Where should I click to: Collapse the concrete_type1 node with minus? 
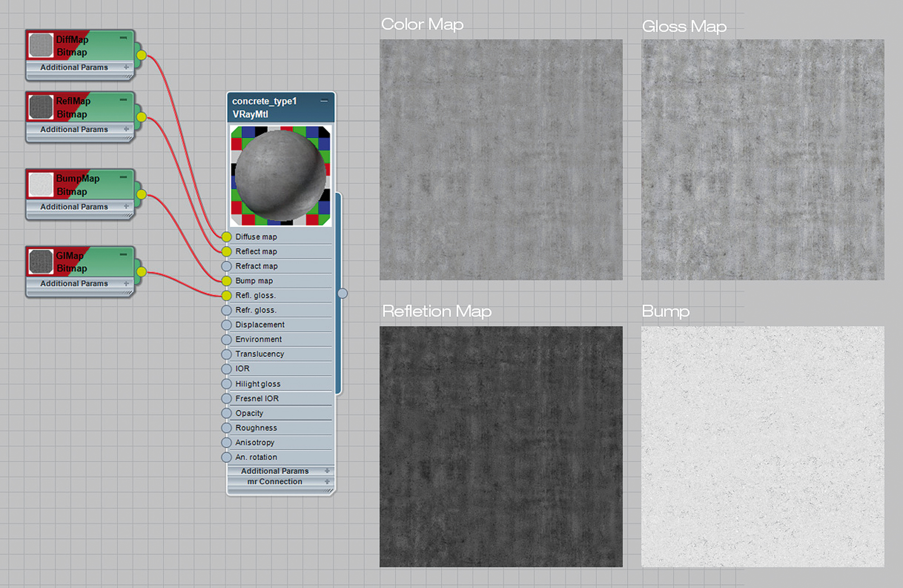tap(324, 101)
